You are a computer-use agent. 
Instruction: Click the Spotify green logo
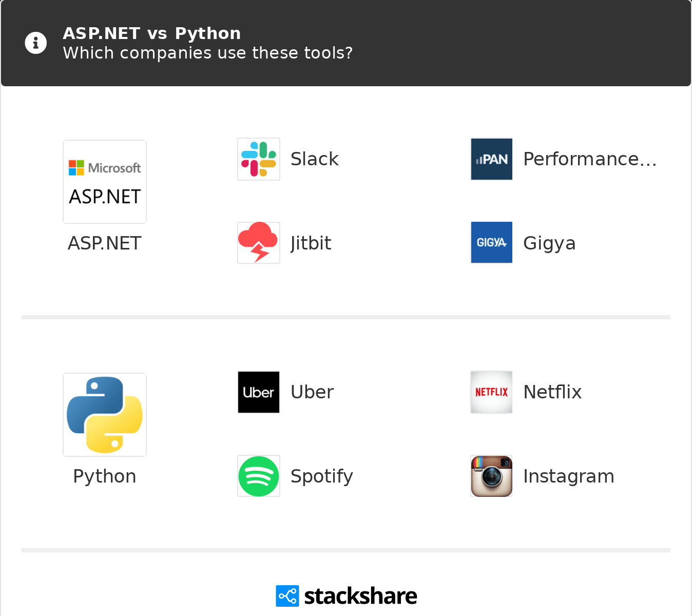coord(259,476)
